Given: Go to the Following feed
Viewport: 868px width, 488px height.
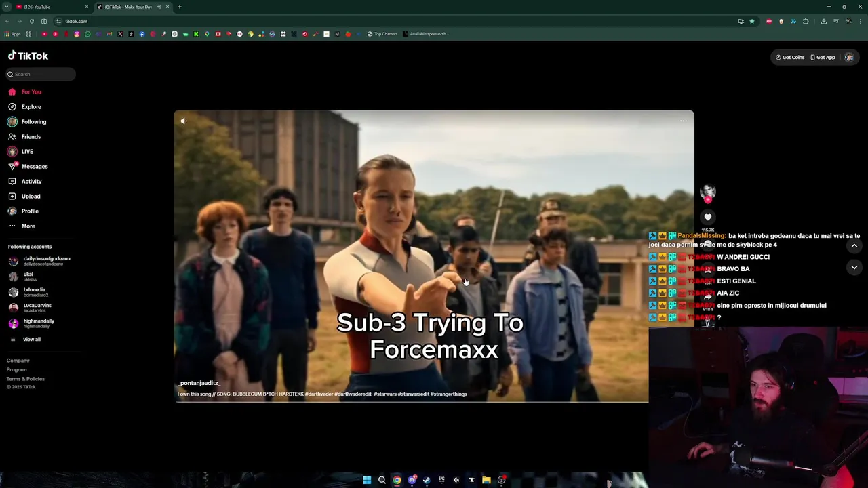Looking at the screenshot, I should pyautogui.click(x=27, y=121).
